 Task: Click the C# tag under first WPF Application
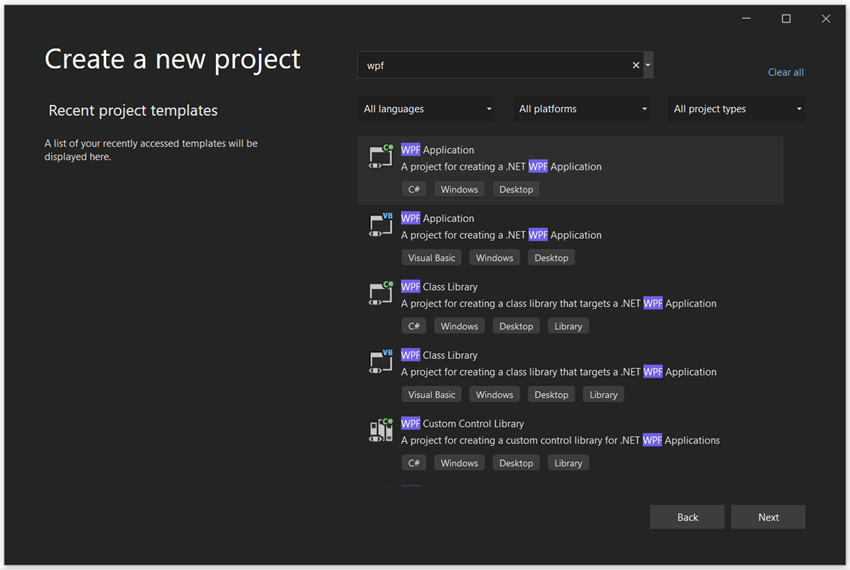click(414, 189)
